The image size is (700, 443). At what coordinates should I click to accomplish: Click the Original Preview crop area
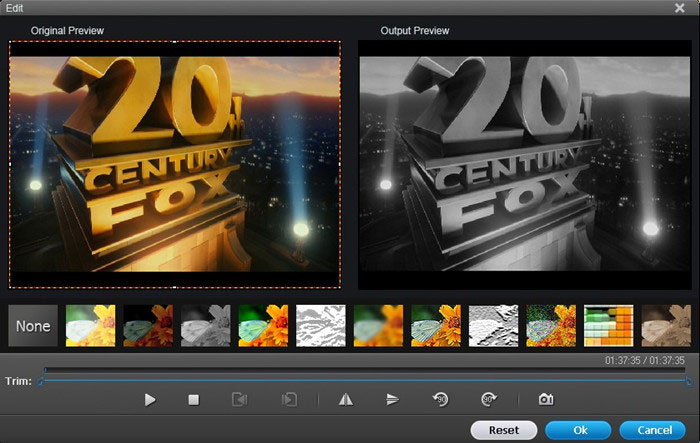pos(175,164)
